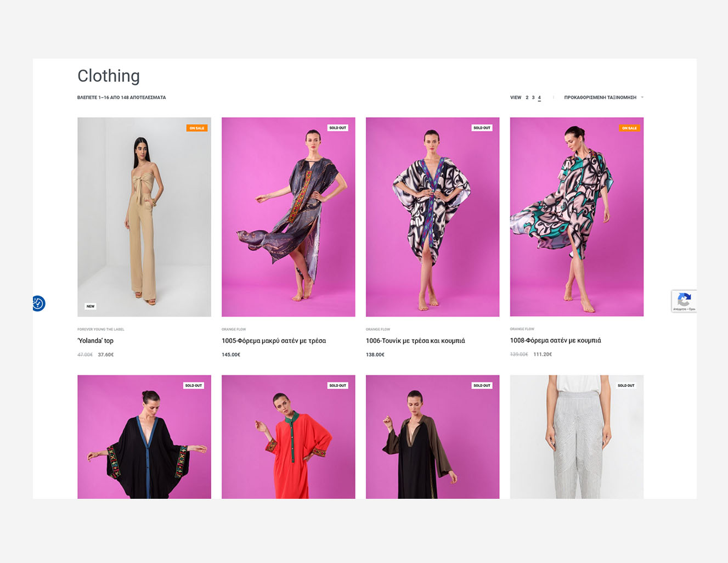Click the 1006 tunic product image
The width and height of the screenshot is (728, 563).
coord(433,217)
